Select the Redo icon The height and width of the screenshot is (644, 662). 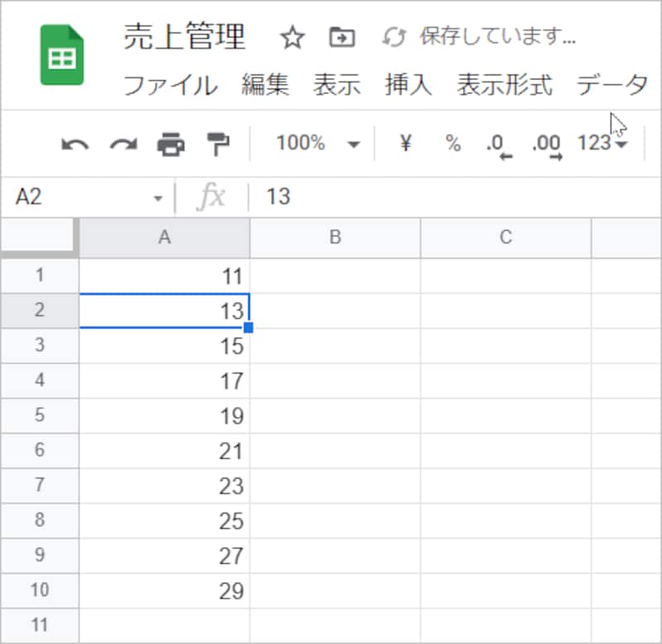click(122, 142)
